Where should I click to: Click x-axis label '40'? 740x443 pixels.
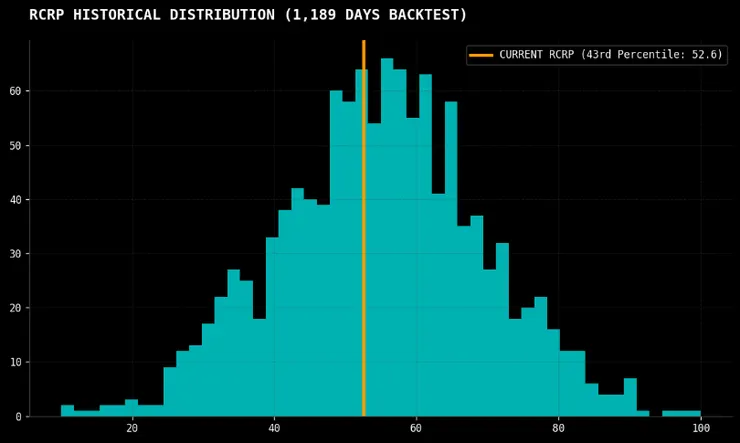pos(274,428)
